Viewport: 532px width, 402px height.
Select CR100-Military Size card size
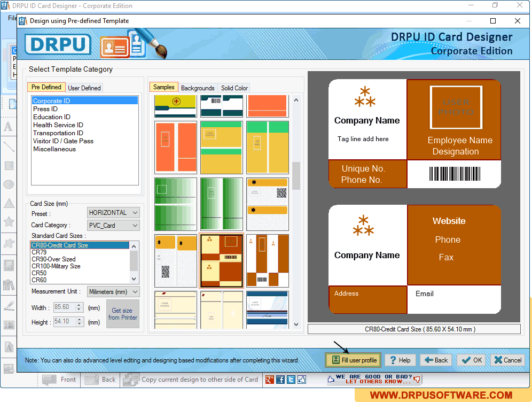pos(80,266)
